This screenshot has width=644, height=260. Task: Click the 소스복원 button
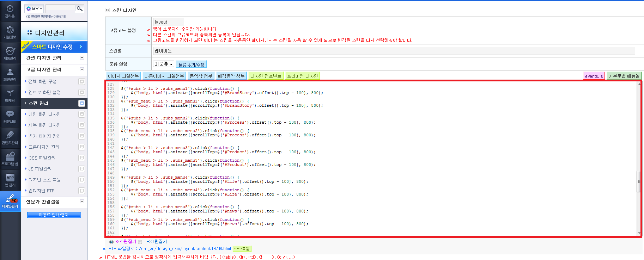pos(242,249)
